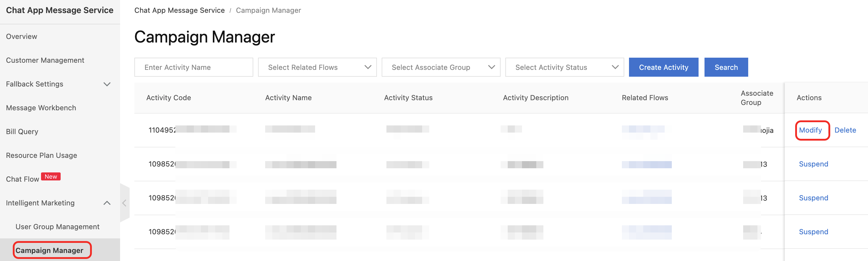This screenshot has width=868, height=261.
Task: Modify the first campaign activity
Action: click(x=810, y=130)
